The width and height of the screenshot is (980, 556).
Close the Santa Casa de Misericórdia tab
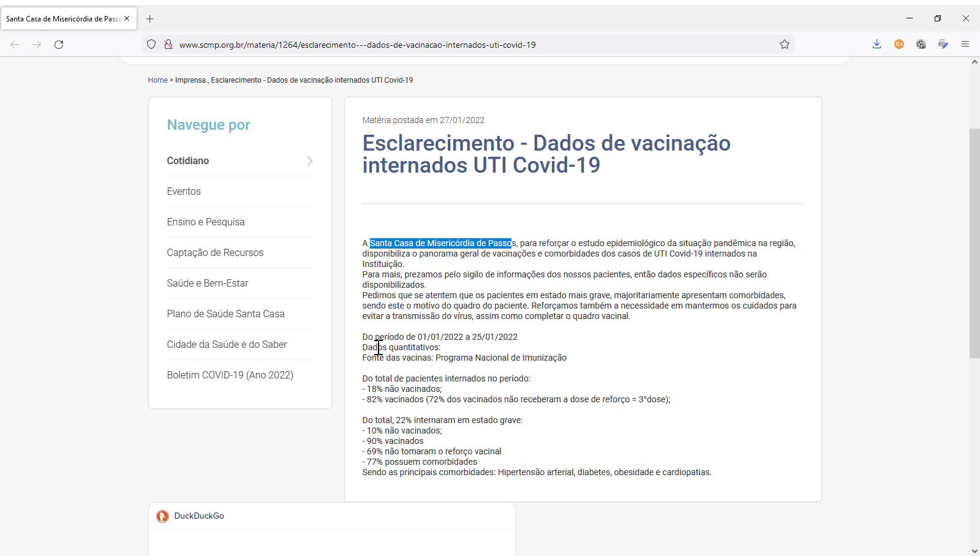tap(127, 18)
